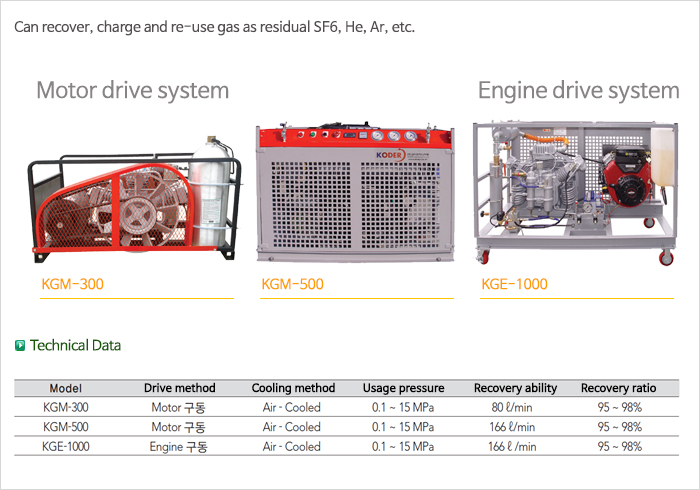Select the KGM-300 compressor product image
Viewport: 700px width, 490px height.
pos(135,199)
